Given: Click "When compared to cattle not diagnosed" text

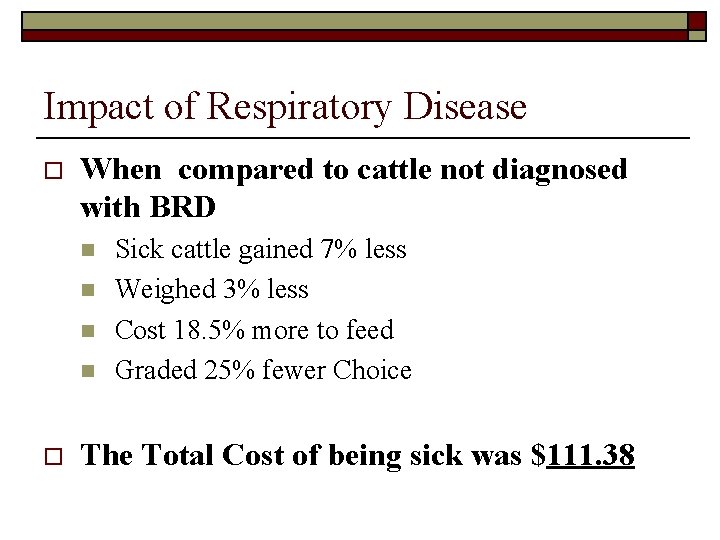Looking at the screenshot, I should (x=353, y=169).
